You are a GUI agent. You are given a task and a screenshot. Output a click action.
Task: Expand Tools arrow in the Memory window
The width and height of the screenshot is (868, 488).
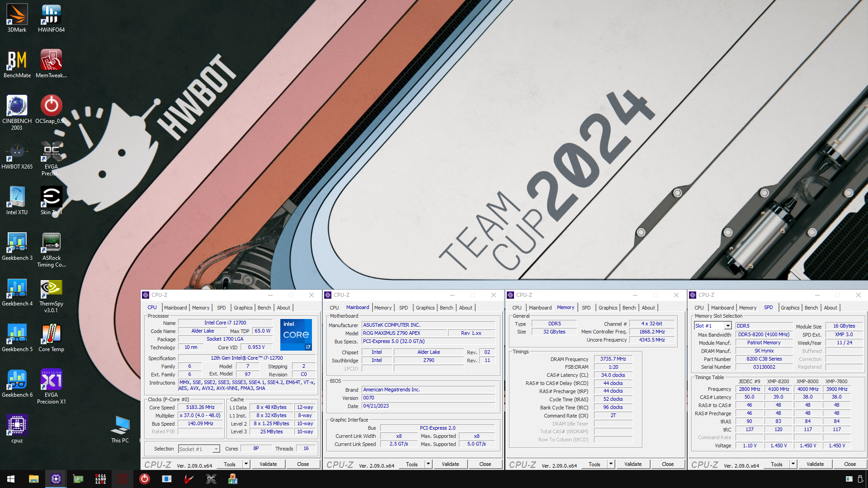(611, 464)
